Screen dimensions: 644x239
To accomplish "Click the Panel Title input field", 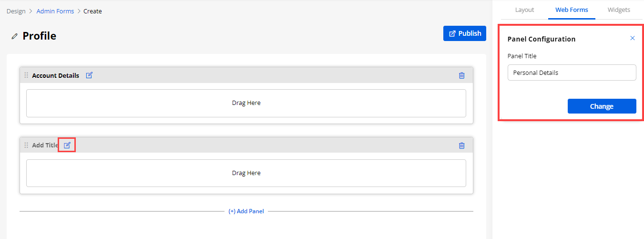I will point(572,73).
